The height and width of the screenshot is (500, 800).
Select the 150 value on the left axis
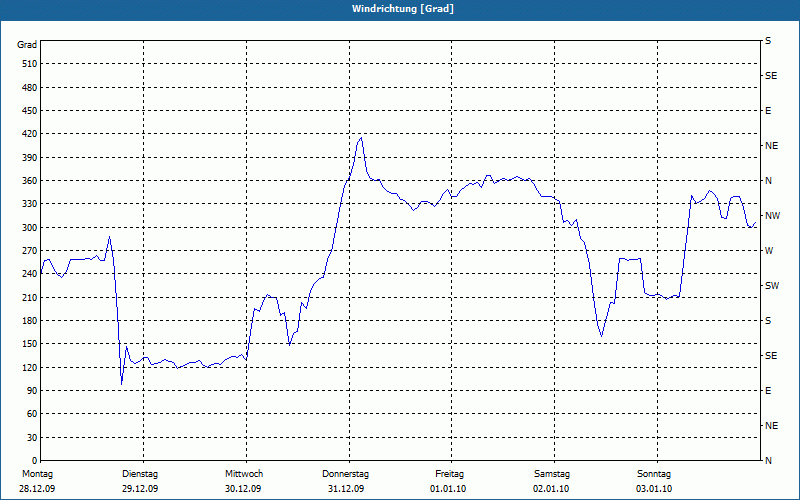[x=29, y=344]
